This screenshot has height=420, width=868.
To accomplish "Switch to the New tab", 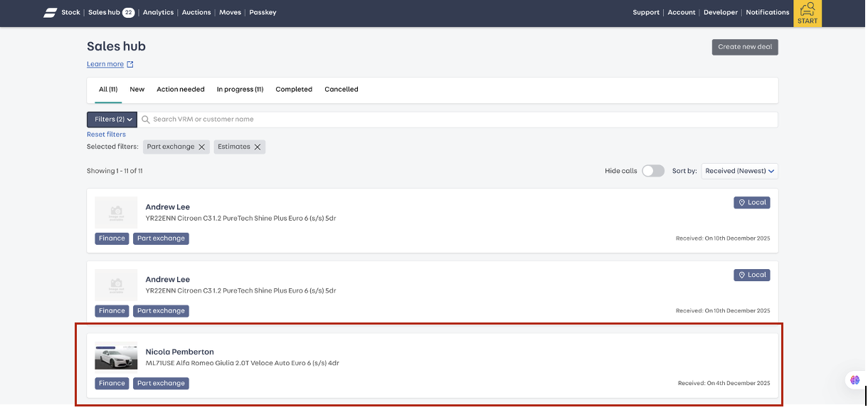I will click(137, 90).
